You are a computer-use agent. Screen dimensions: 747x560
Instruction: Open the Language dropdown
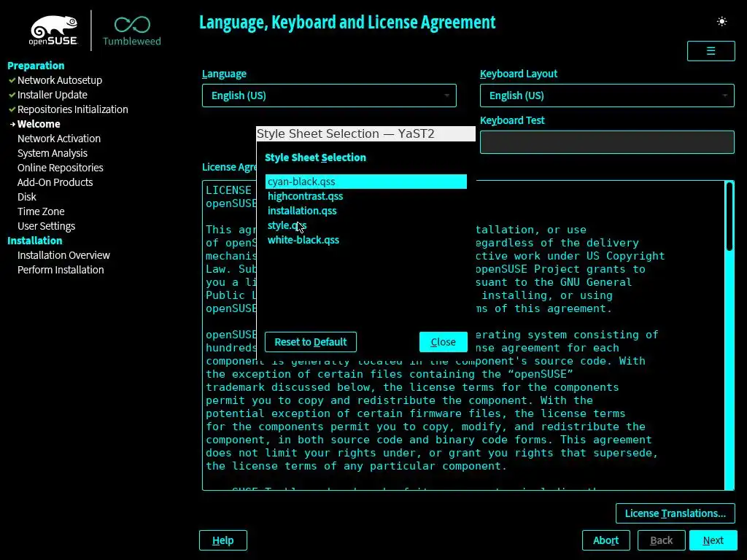pos(329,96)
